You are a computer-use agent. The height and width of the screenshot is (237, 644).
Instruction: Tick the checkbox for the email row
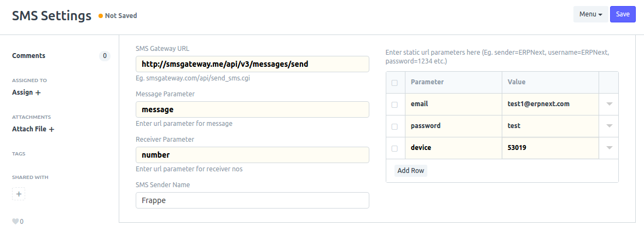click(x=394, y=104)
